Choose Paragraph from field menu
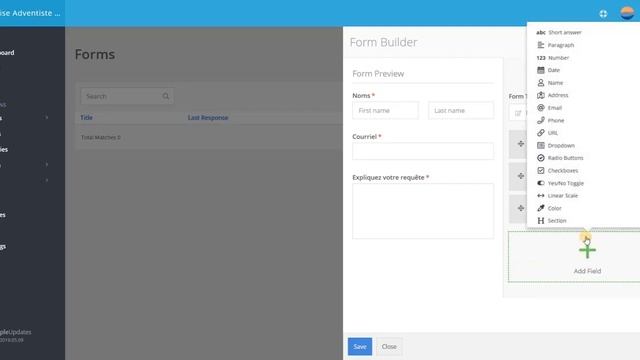 point(561,45)
